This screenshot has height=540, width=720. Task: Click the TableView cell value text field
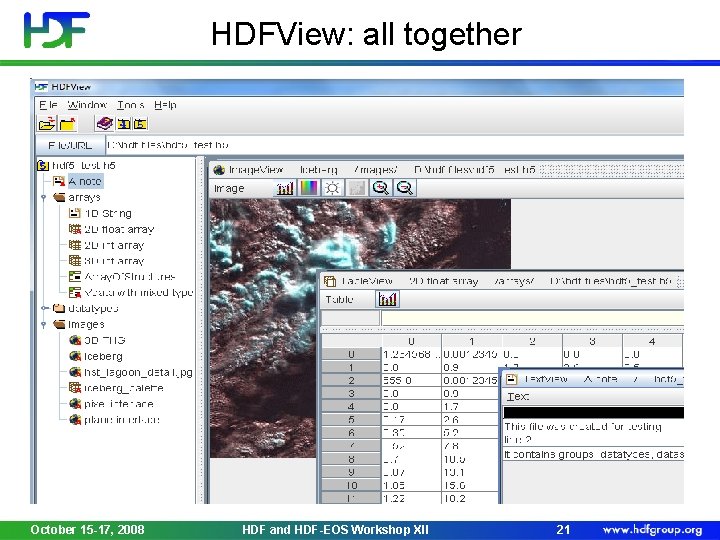point(533,318)
